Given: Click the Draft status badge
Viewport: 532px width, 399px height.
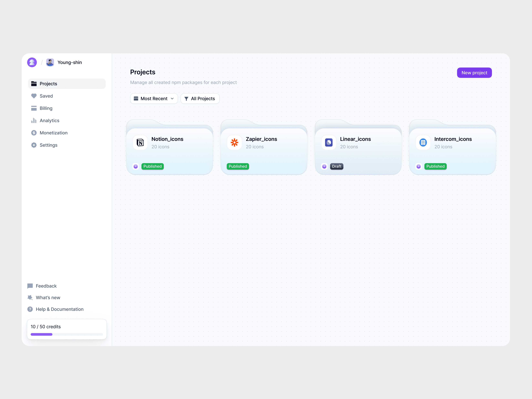Looking at the screenshot, I should (x=336, y=166).
